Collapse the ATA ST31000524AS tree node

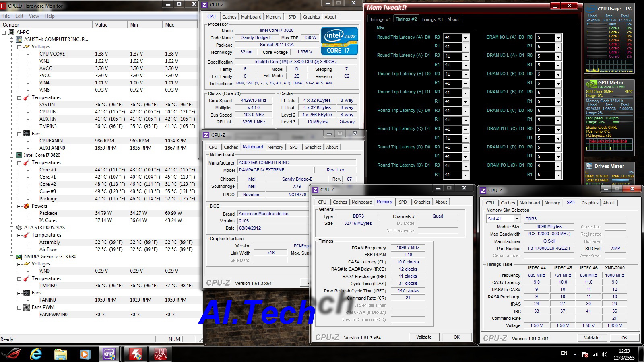pyautogui.click(x=12, y=228)
